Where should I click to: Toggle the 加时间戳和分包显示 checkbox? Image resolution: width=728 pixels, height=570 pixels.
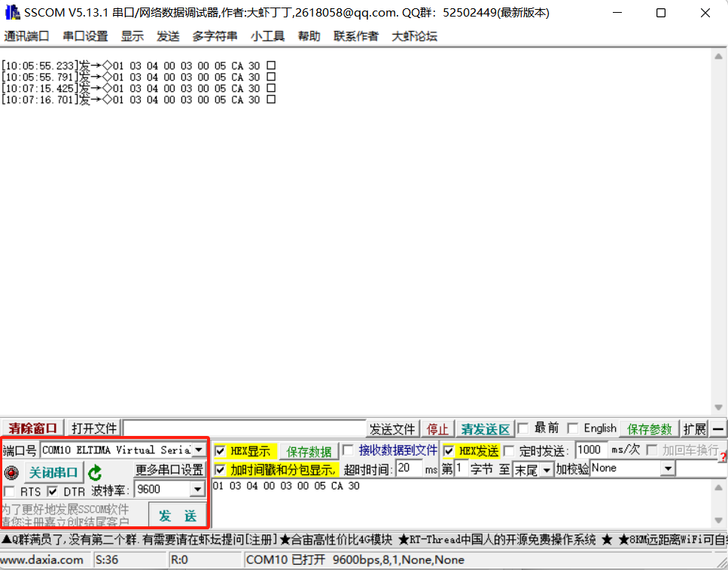coord(220,470)
